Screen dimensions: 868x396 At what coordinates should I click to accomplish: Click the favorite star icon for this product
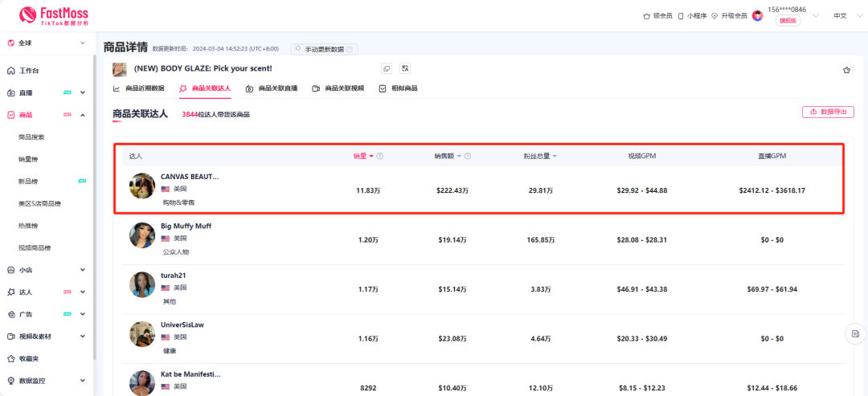pyautogui.click(x=846, y=70)
